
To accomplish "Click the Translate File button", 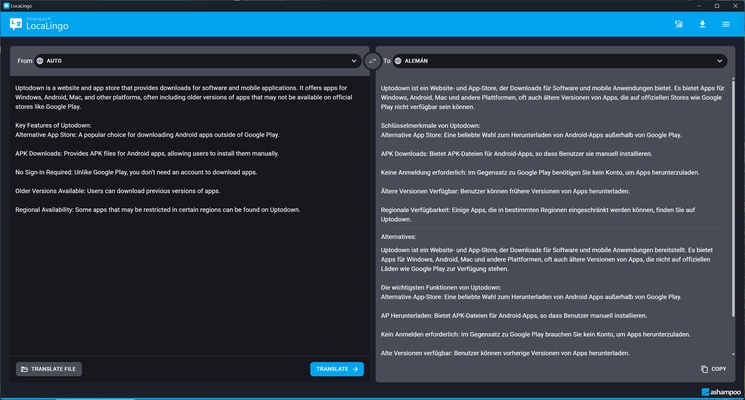I will [49, 369].
